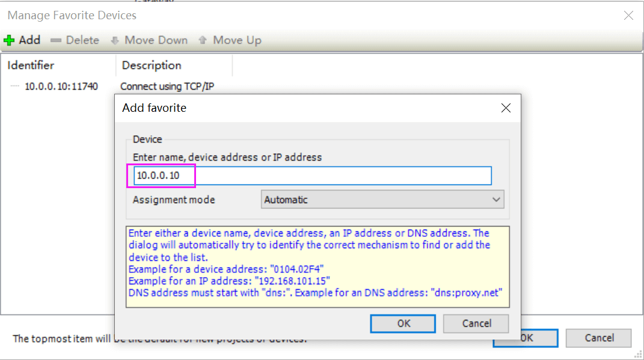The height and width of the screenshot is (360, 644).
Task: Click the green plus Add icon
Action: point(9,41)
